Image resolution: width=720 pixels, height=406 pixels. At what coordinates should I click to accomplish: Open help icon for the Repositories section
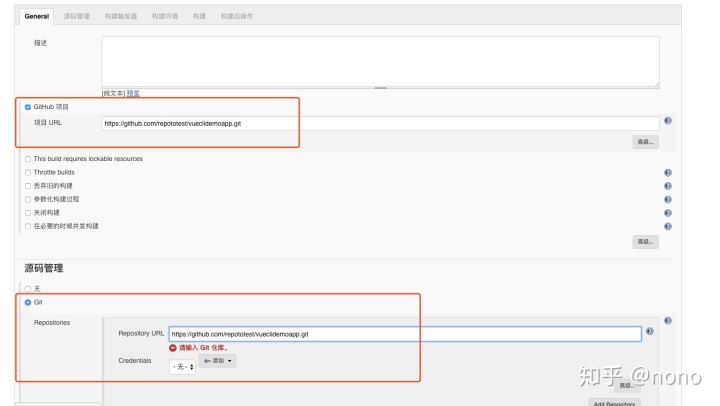[668, 321]
